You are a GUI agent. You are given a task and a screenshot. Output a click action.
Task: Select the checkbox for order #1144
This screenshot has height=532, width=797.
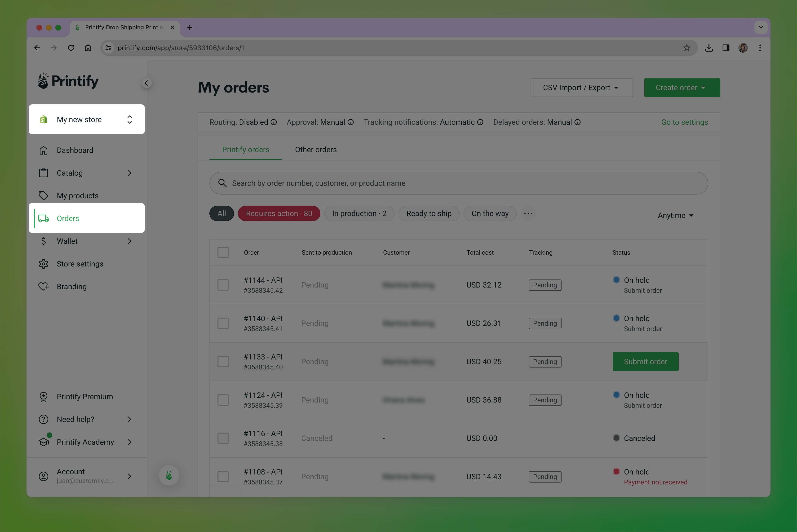pos(223,285)
